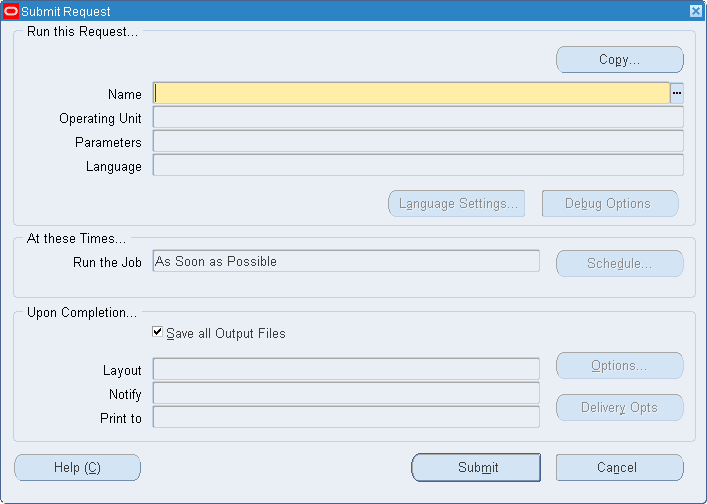Select the Operating Unit field

coord(418,117)
